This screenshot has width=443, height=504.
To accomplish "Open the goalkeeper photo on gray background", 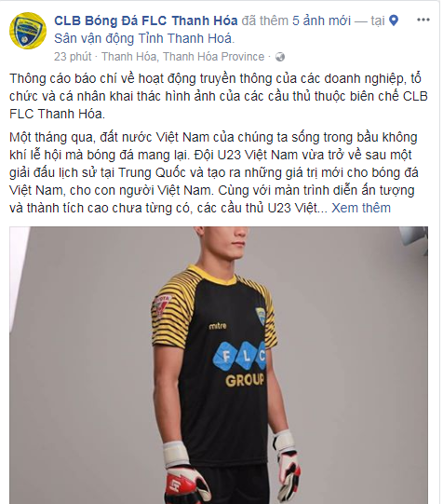I will pyautogui.click(x=219, y=365).
